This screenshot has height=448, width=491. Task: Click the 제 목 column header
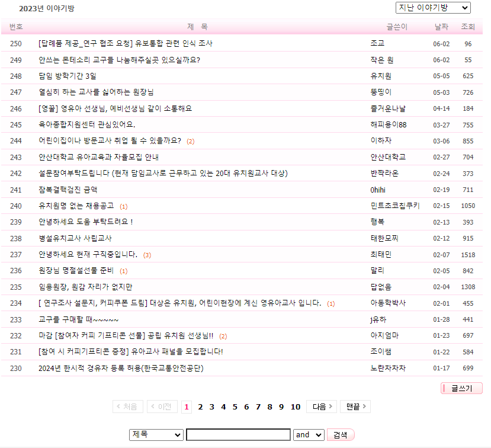click(x=197, y=27)
